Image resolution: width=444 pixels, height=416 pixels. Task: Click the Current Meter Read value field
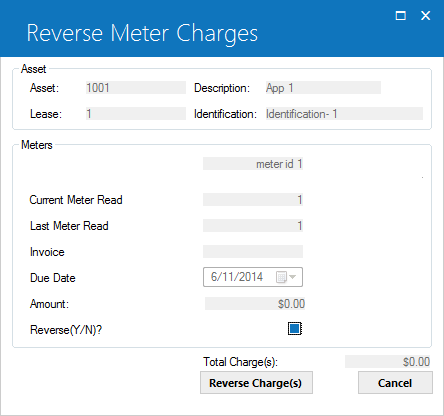[253, 200]
